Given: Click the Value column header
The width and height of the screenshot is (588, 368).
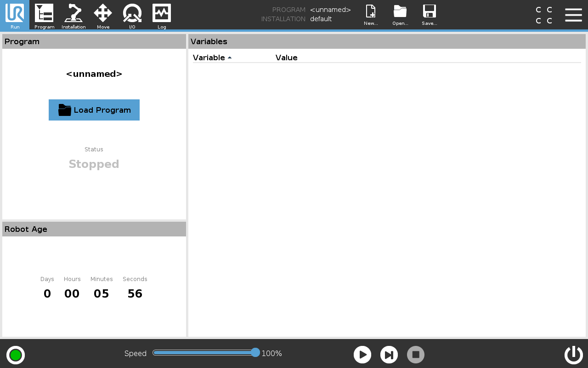Looking at the screenshot, I should (x=286, y=57).
